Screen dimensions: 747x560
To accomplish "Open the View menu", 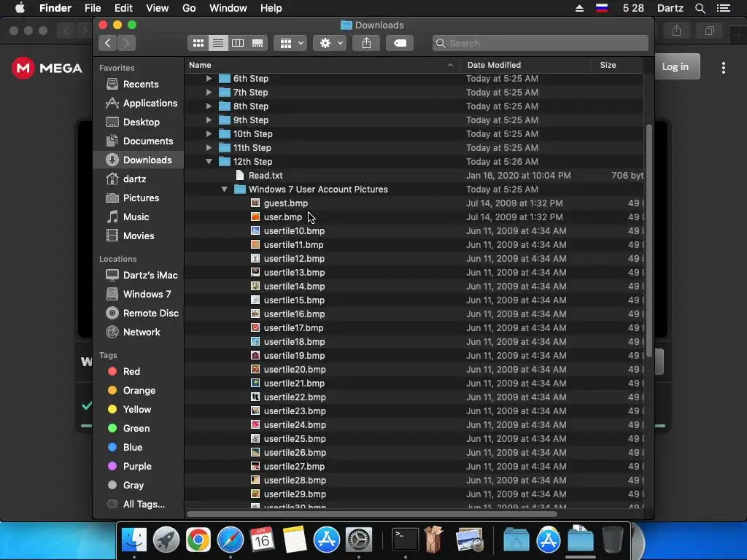I will coord(158,8).
